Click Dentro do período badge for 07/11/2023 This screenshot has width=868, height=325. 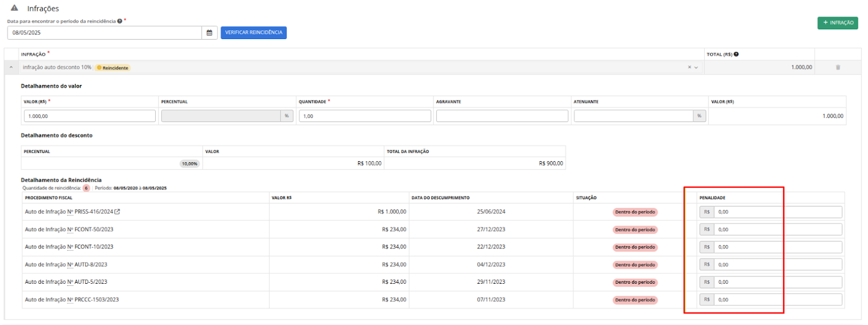(x=635, y=299)
